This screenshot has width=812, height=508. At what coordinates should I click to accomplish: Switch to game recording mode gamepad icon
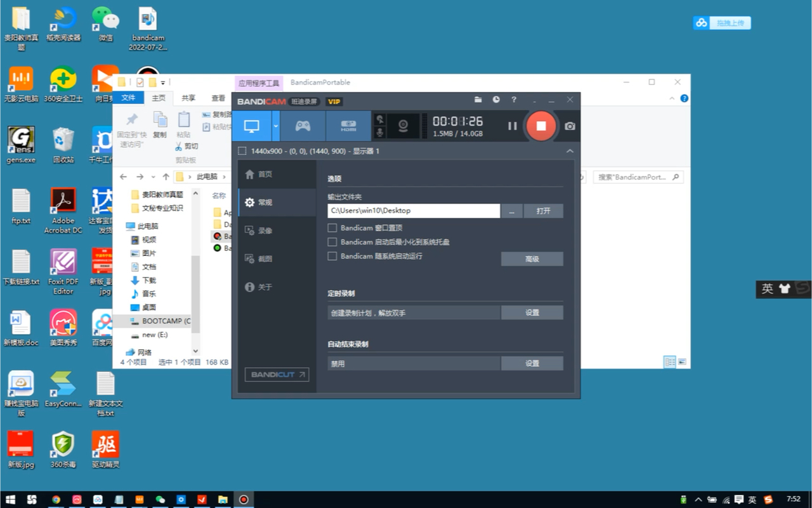303,126
